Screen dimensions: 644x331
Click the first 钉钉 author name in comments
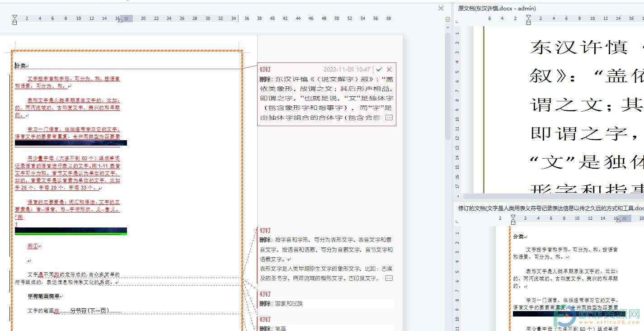point(265,70)
